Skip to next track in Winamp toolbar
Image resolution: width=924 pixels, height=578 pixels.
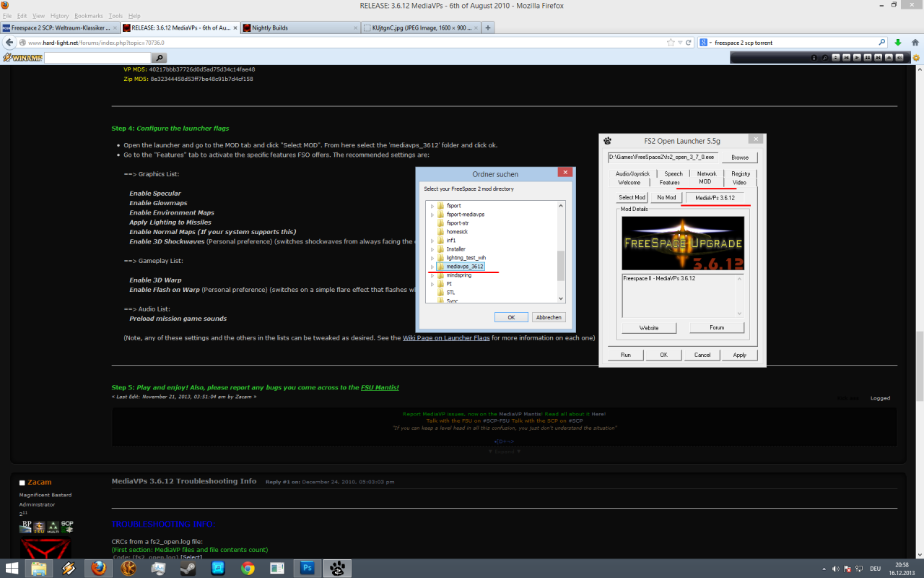(879, 57)
